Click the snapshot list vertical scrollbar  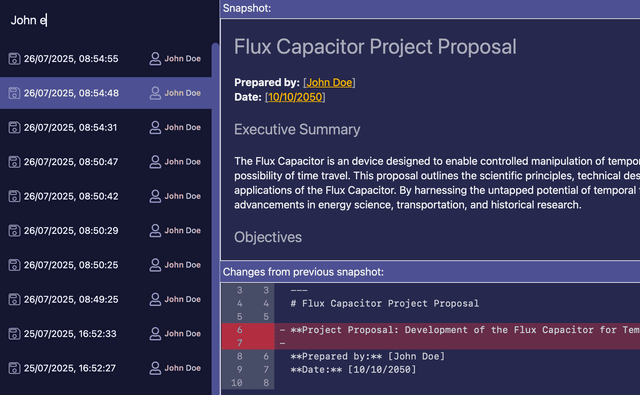coord(215,218)
